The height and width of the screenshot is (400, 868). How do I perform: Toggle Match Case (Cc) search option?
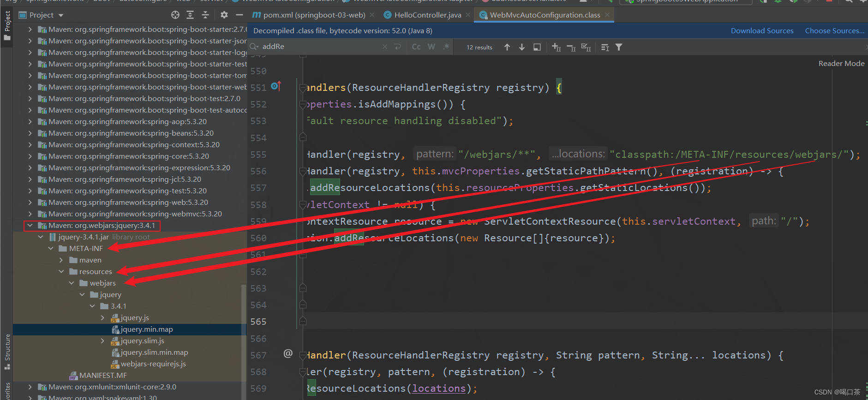click(x=416, y=47)
